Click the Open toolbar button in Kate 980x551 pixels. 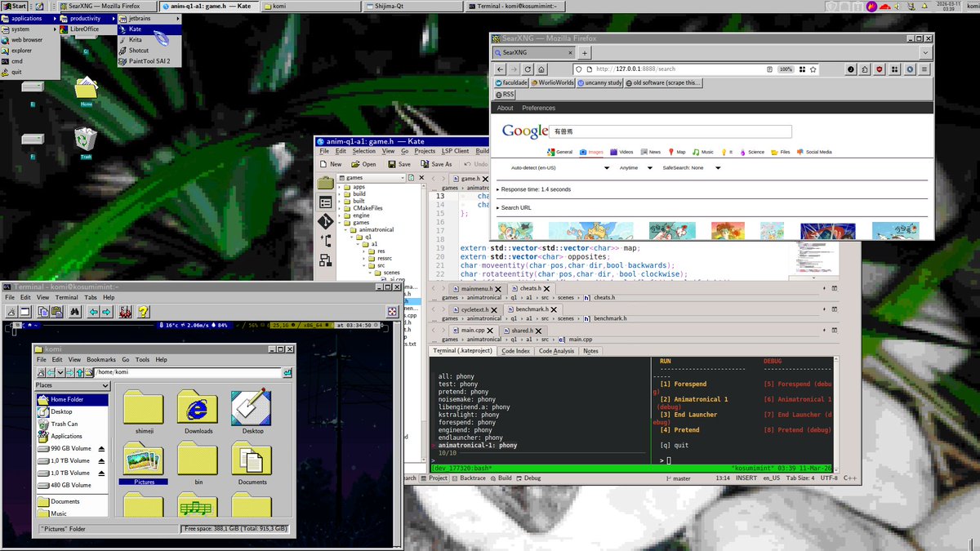363,164
